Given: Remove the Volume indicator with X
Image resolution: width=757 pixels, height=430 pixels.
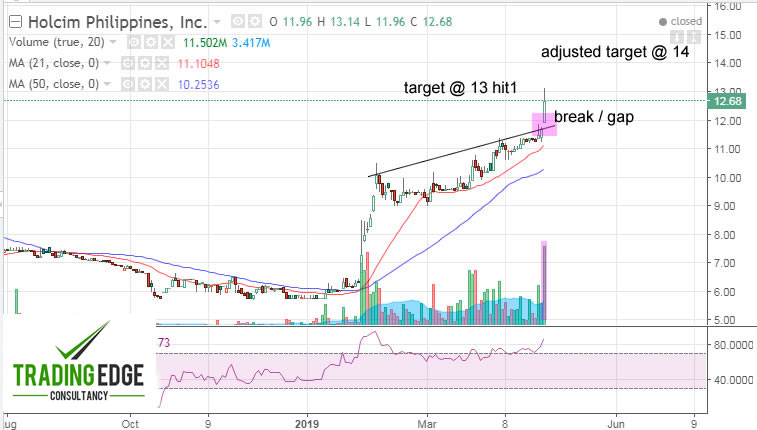Looking at the screenshot, I should (x=168, y=42).
